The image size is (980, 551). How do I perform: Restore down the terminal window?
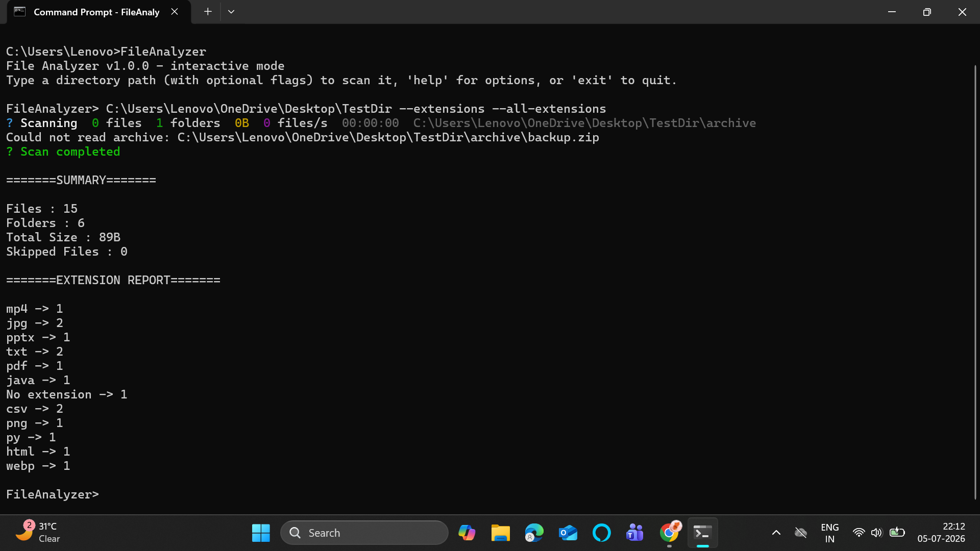pyautogui.click(x=927, y=12)
